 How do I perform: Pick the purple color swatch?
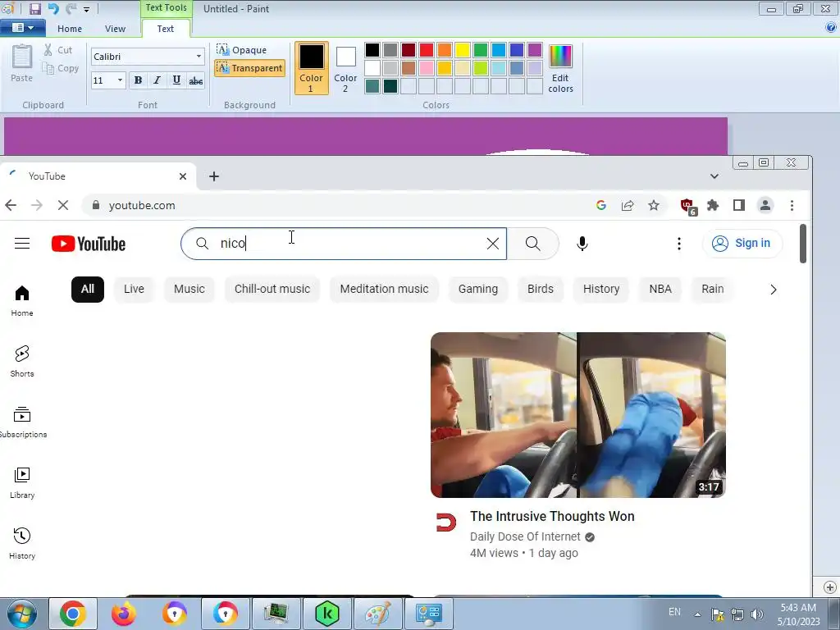click(x=535, y=50)
